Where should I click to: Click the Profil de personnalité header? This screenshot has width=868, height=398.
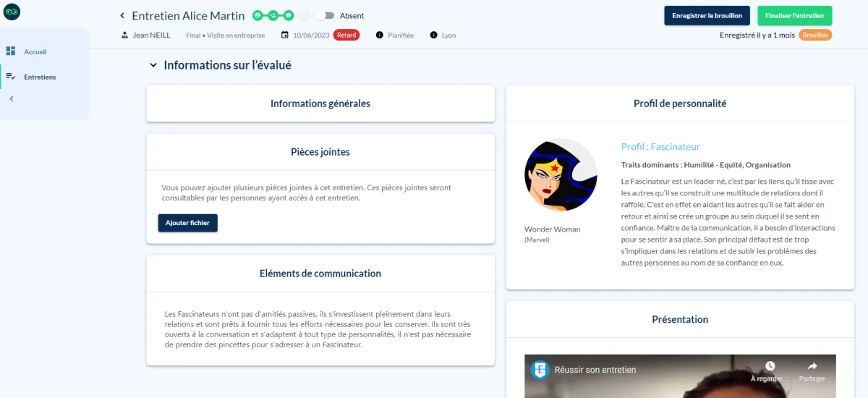click(680, 103)
